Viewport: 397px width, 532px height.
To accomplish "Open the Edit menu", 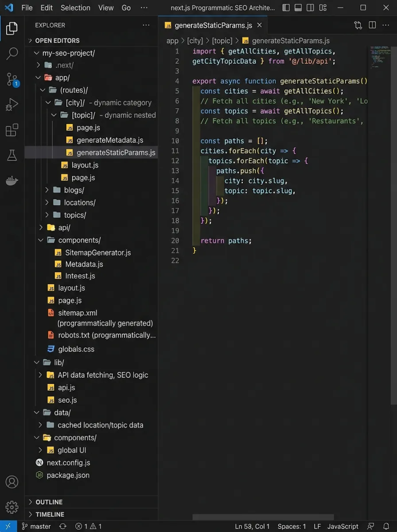I will [x=47, y=7].
